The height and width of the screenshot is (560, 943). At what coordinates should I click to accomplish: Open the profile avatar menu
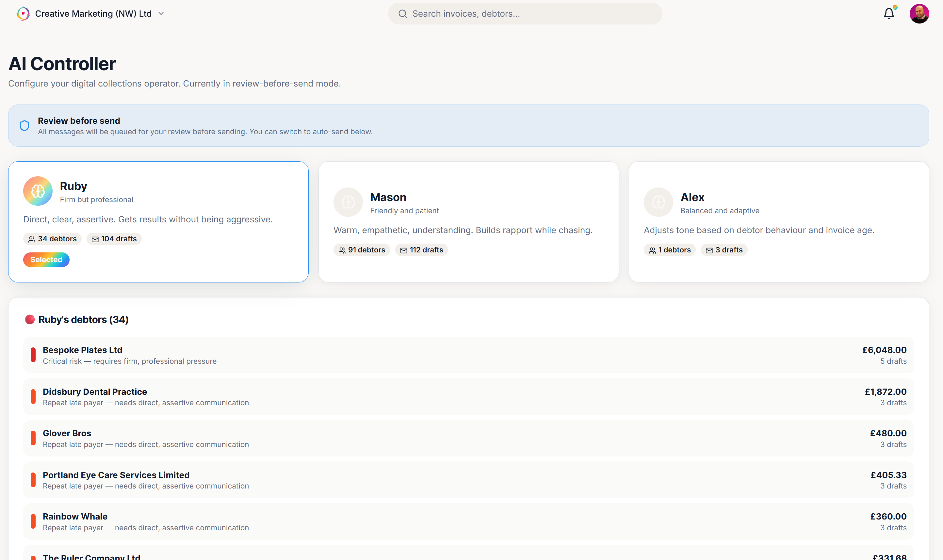920,13
